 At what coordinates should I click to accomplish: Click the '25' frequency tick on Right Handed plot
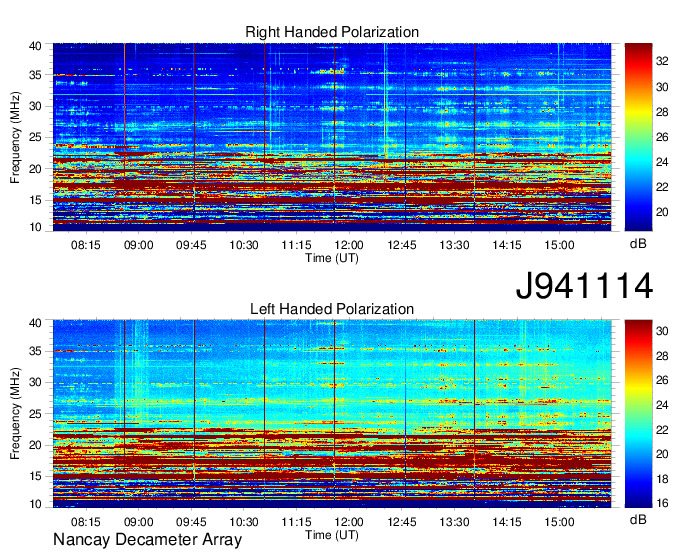click(35, 137)
